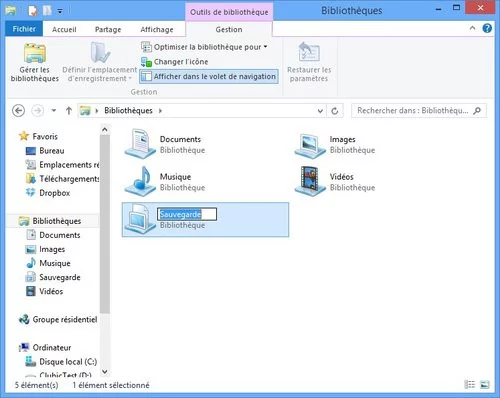The height and width of the screenshot is (398, 500).
Task: Click the quick access properties icon
Action: [x=32, y=11]
